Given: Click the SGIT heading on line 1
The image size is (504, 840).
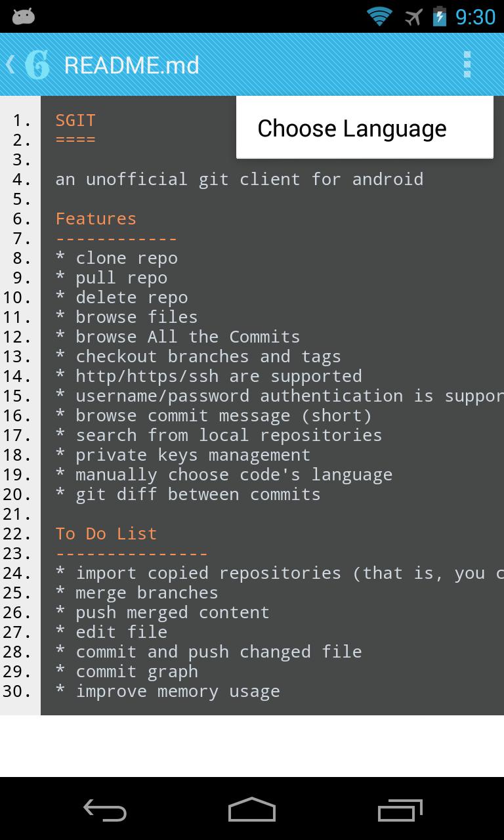Looking at the screenshot, I should click(x=75, y=120).
